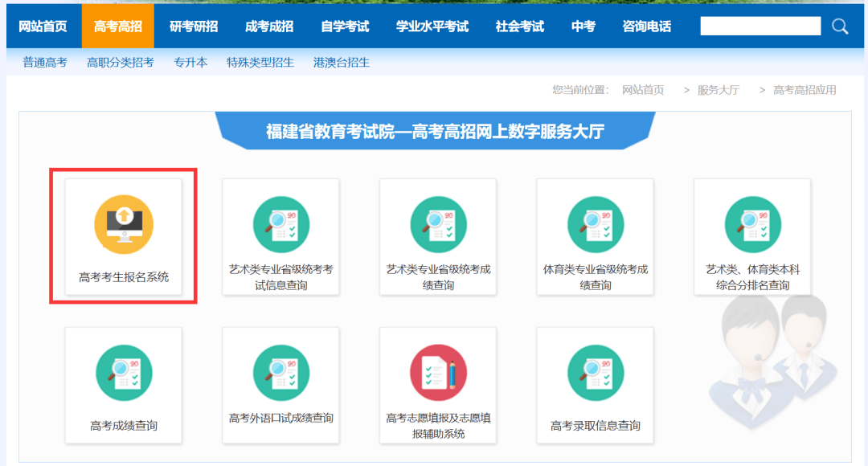Go to 网站首页 in the navigation bar
Screen dimensions: 868x466
pyautogui.click(x=43, y=27)
